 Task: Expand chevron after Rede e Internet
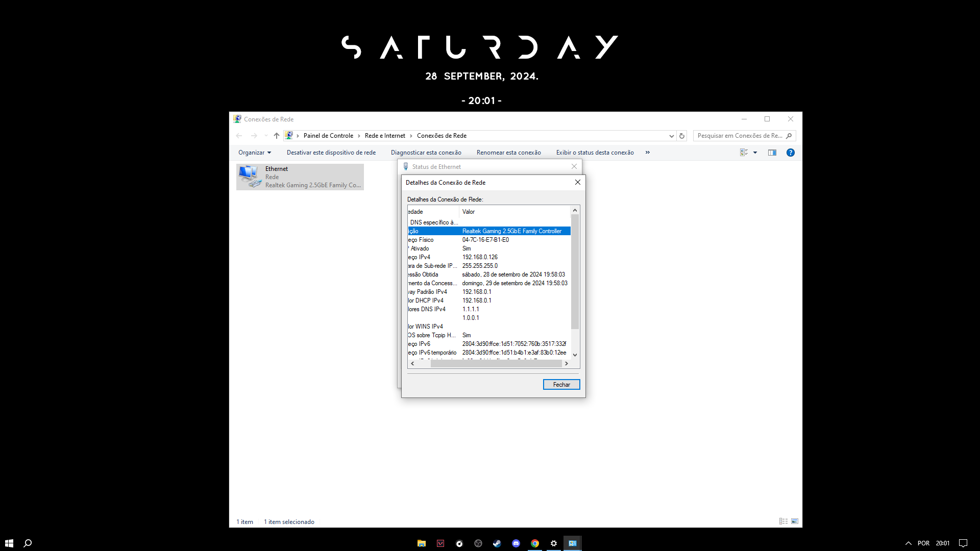[x=411, y=136]
